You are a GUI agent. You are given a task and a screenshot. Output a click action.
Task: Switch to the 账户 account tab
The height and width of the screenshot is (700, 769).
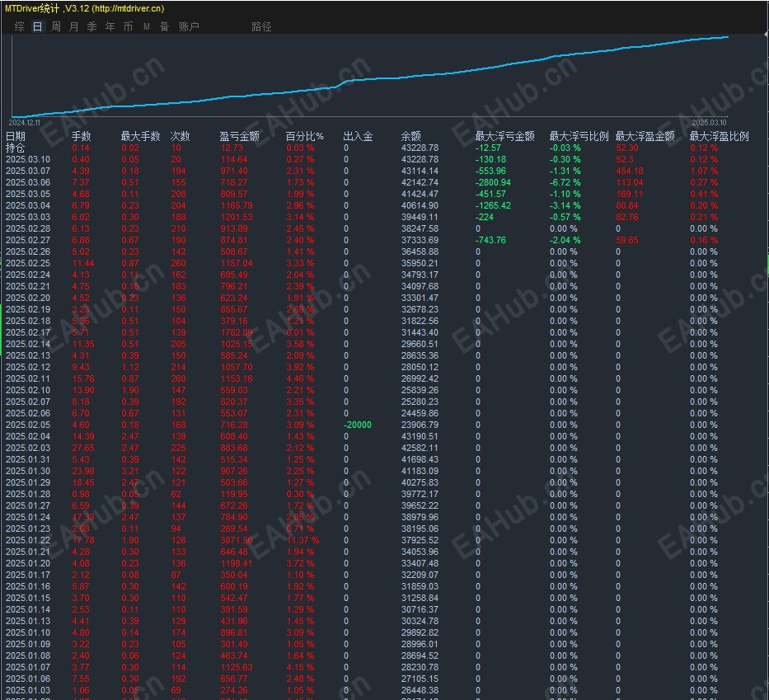(189, 26)
